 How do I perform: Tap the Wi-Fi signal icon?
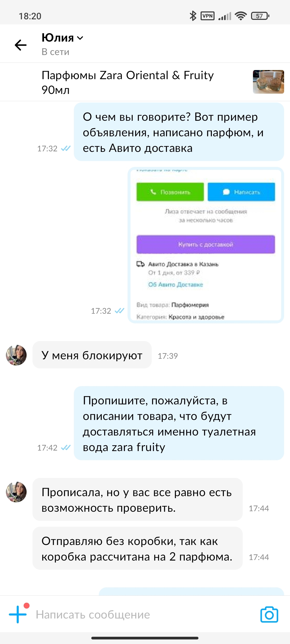(x=241, y=16)
